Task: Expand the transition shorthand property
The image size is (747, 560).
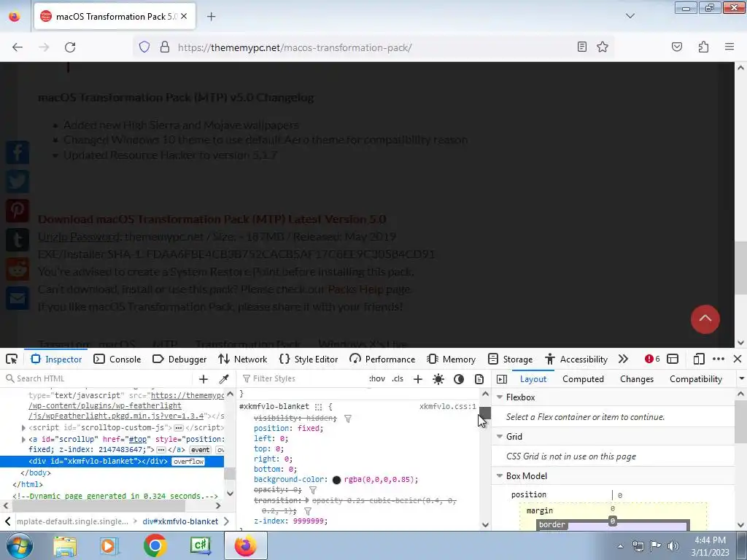Action: tap(307, 500)
